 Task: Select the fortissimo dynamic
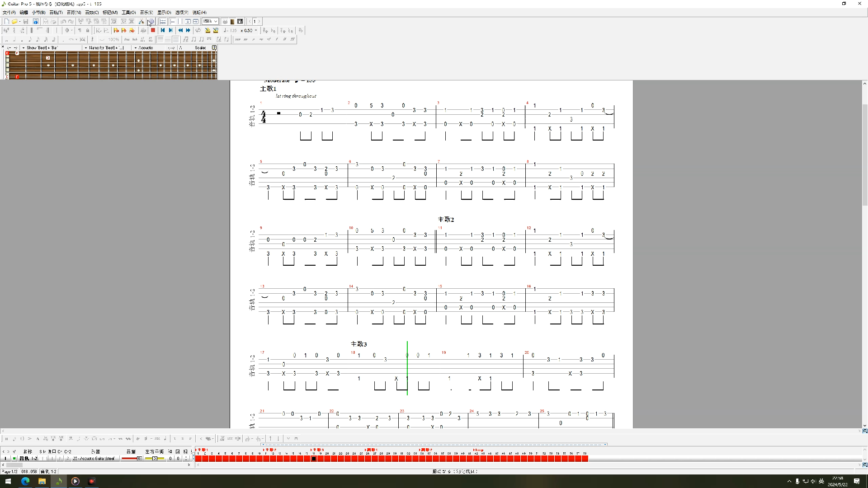[284, 39]
